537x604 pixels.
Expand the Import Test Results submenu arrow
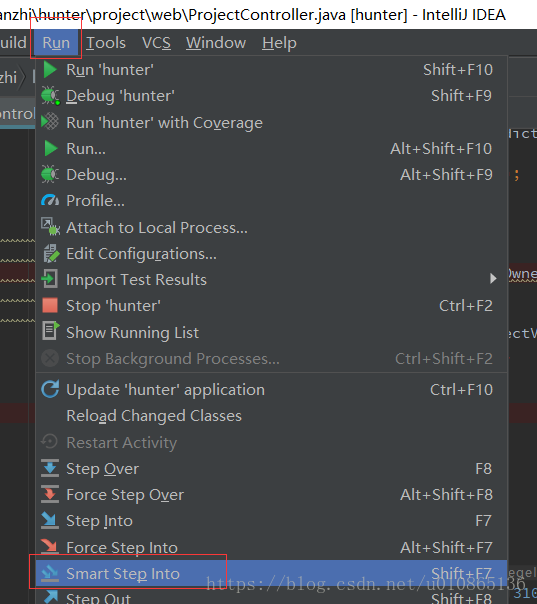(493, 278)
